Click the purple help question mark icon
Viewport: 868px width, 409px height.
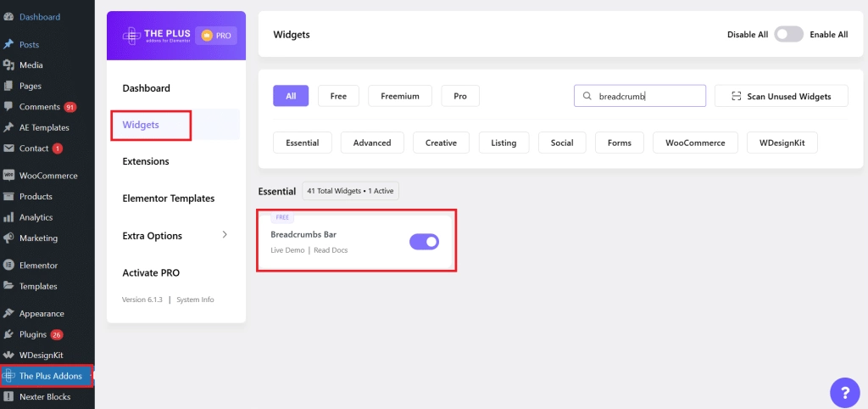(845, 393)
